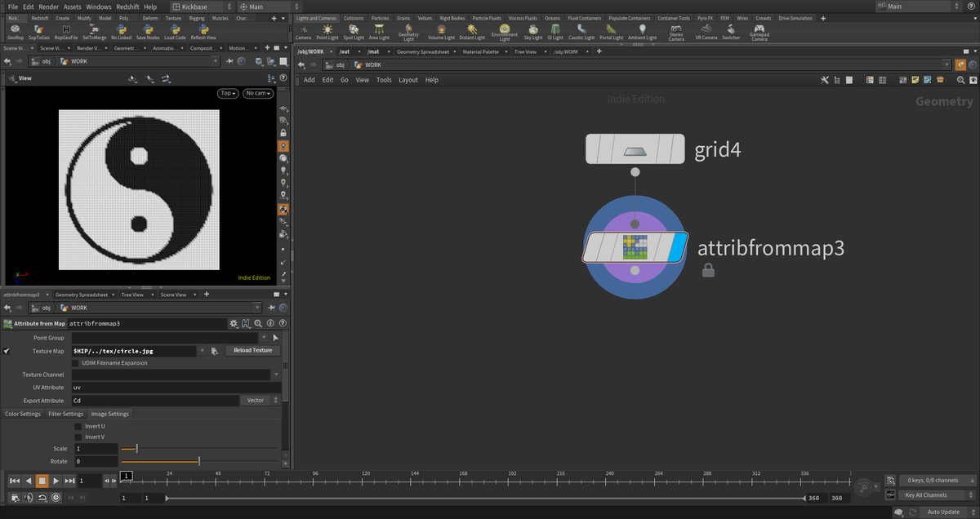Open the Auto Update mode dropdown

(947, 512)
